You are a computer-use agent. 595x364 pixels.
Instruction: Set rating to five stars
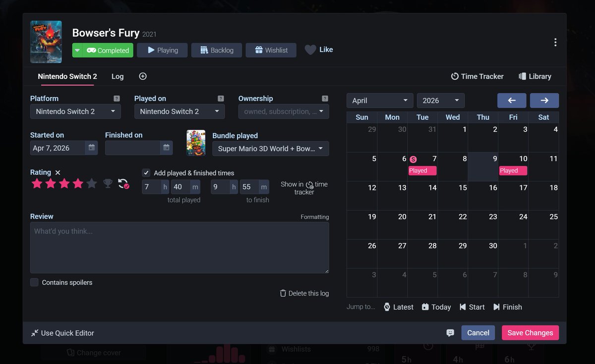(92, 184)
